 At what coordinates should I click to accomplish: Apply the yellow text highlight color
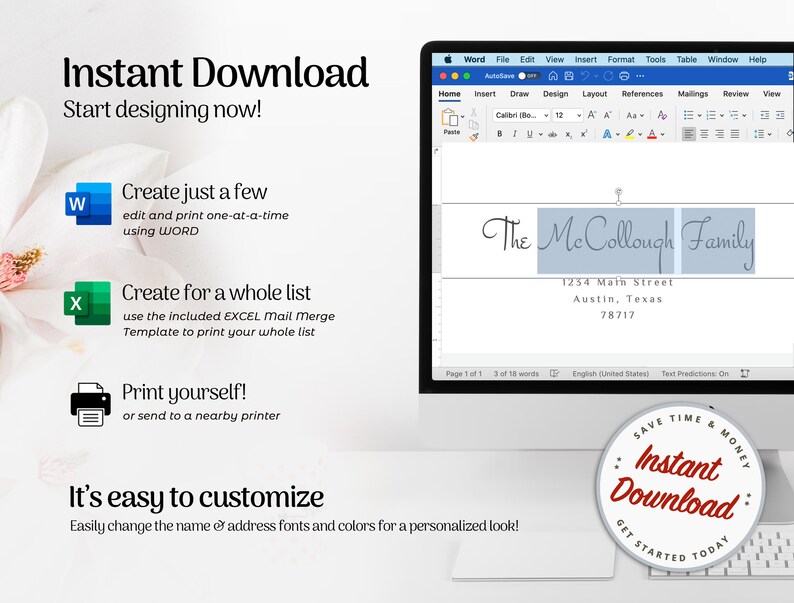[629, 134]
